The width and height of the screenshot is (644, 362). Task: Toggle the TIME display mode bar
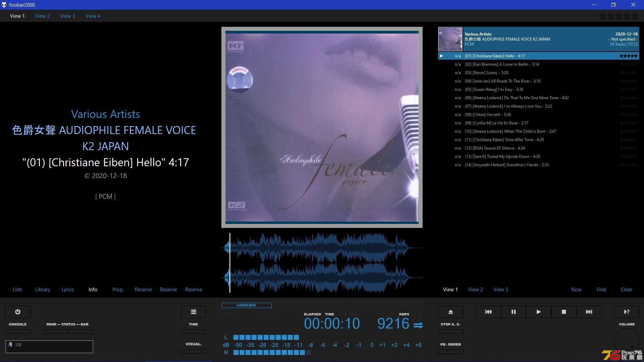coord(194,331)
